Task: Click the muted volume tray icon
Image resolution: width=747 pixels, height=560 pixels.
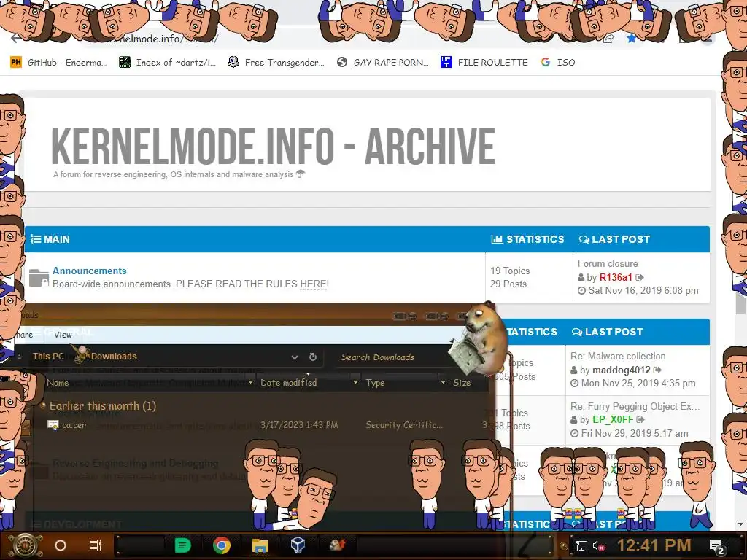Action: (598, 545)
